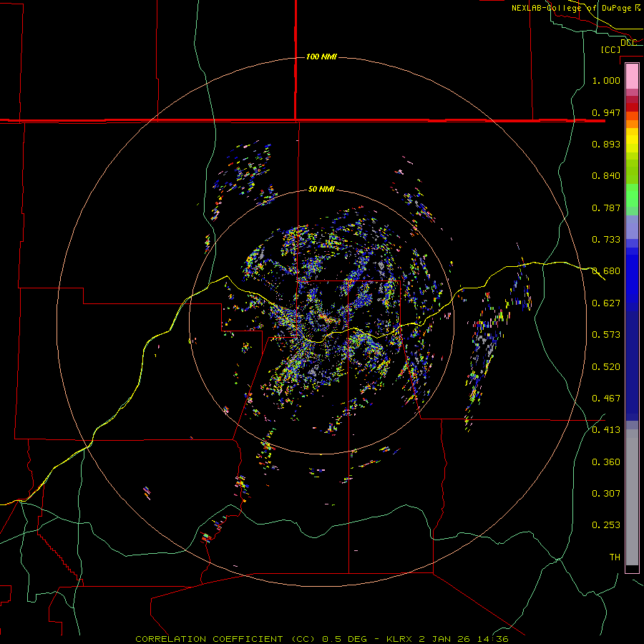Click the 1.000 scale value

coord(606,80)
